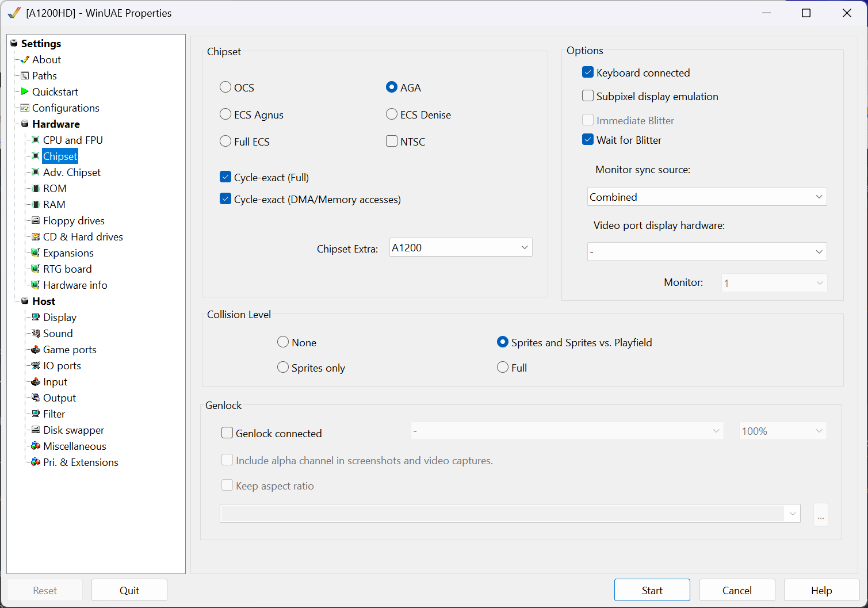Open the Chipset Extra dropdown
The image size is (868, 608).
pos(460,247)
